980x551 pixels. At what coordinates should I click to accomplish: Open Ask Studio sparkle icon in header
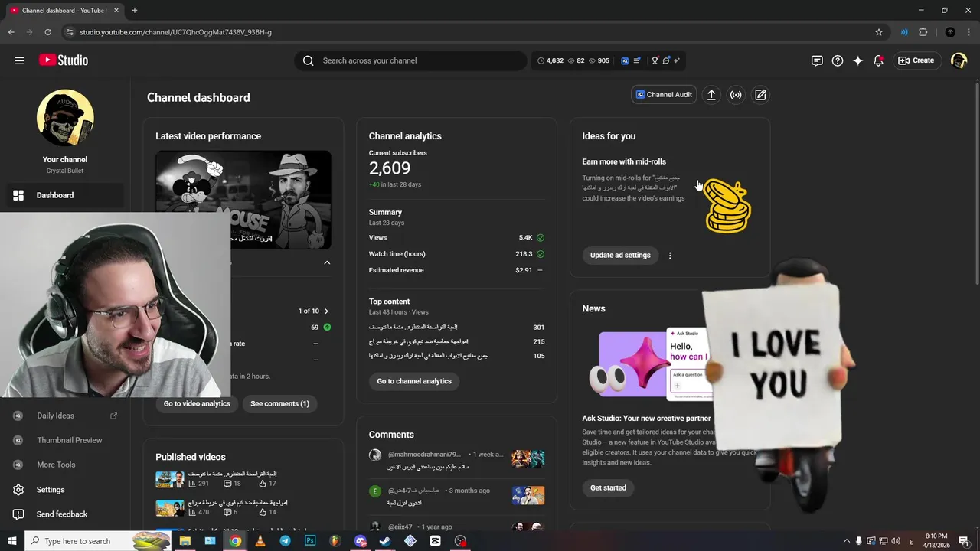(x=858, y=60)
